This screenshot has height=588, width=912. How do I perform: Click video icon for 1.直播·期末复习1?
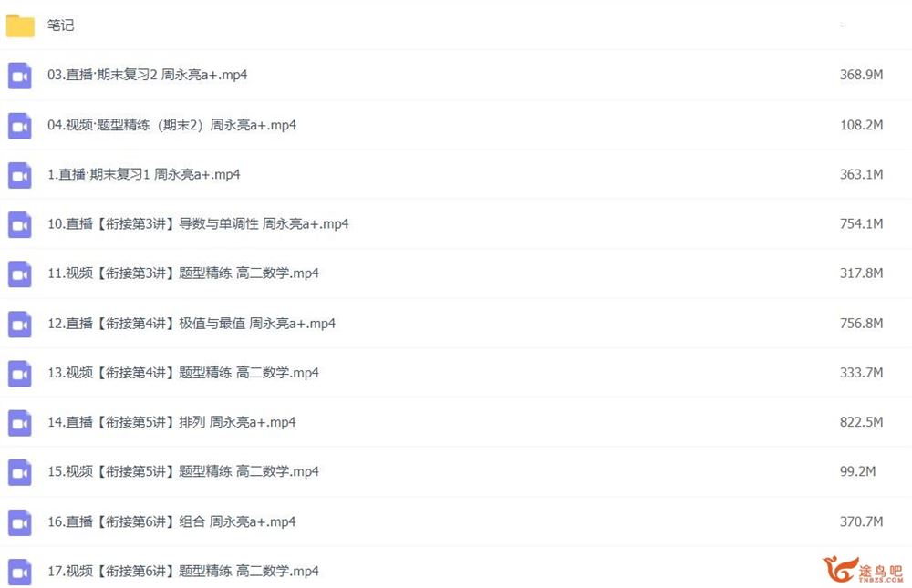20,175
